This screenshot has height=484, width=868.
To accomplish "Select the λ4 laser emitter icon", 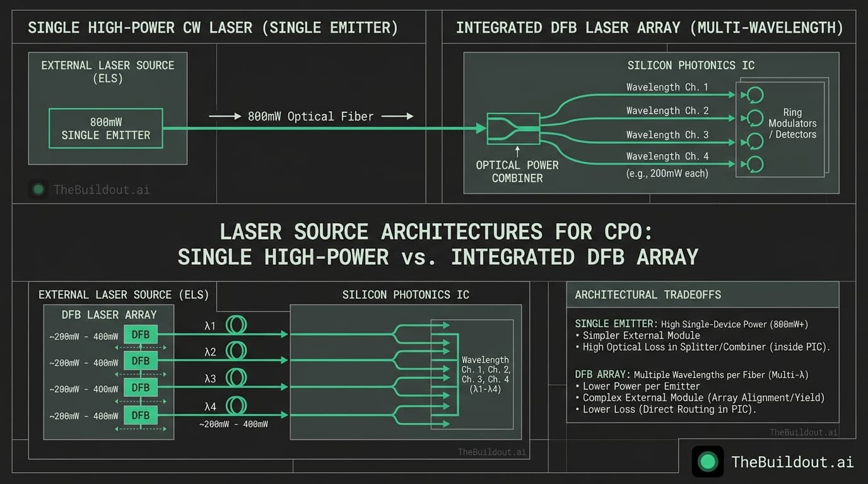I will pyautogui.click(x=236, y=406).
